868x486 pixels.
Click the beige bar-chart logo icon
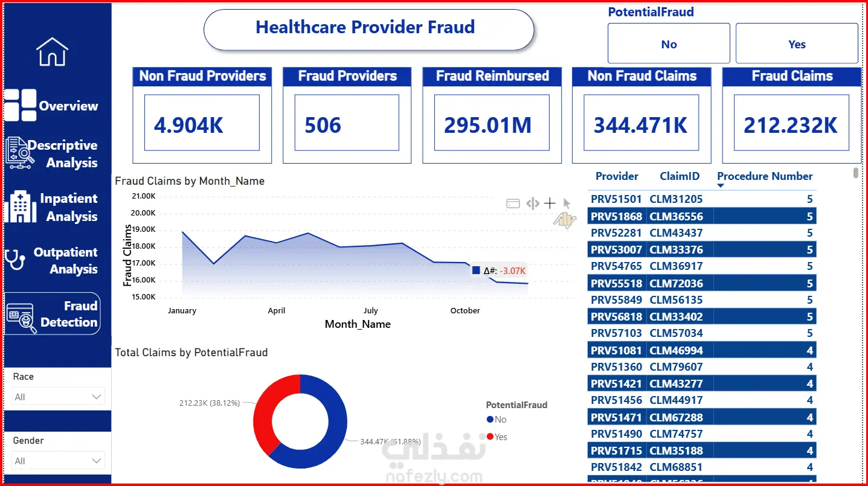tap(564, 221)
